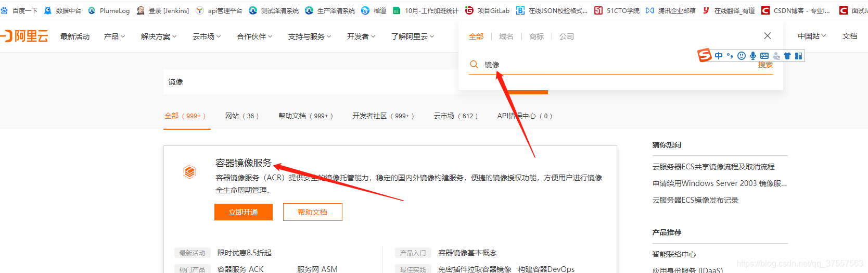Select the 商标 search scope tab
This screenshot has width=868, height=273.
[537, 36]
